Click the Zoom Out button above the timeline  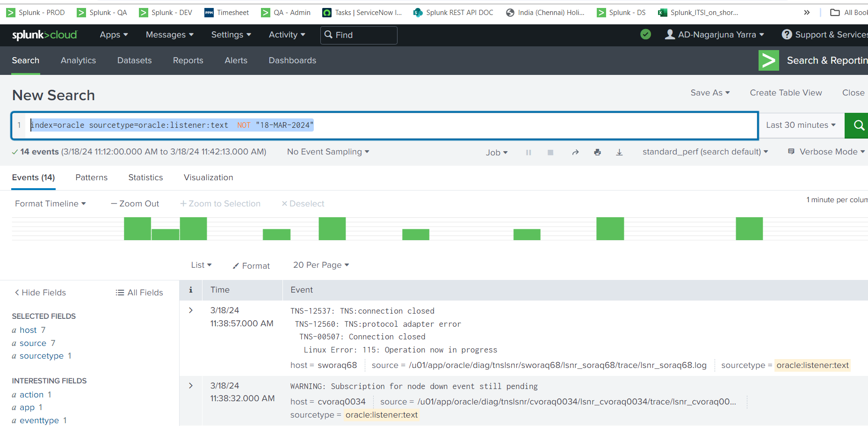click(x=135, y=203)
